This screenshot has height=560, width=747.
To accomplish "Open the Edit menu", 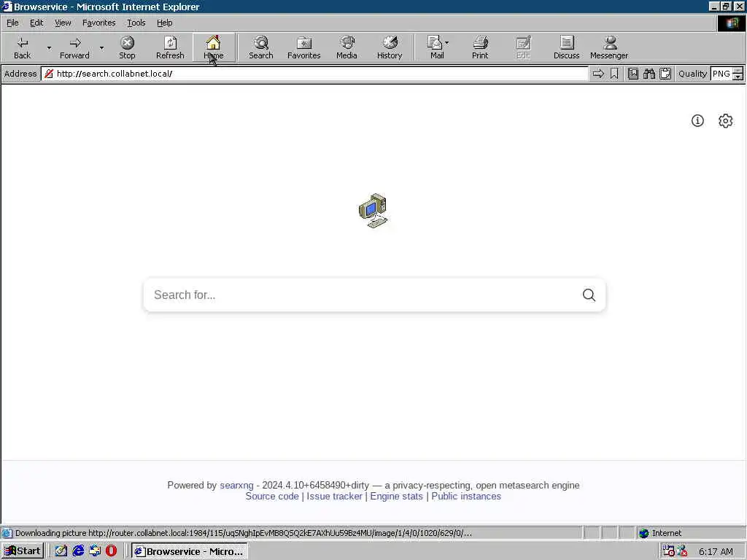I will (36, 23).
